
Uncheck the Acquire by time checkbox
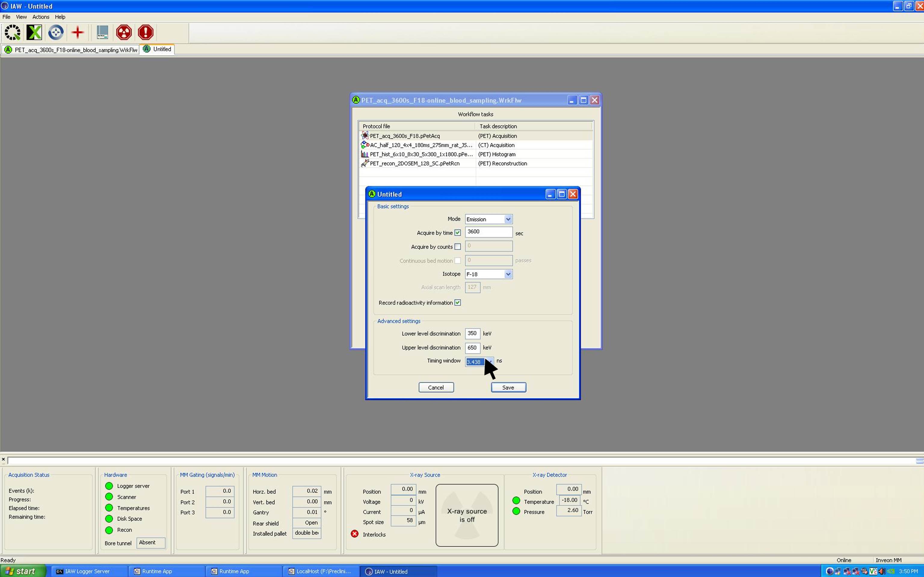pyautogui.click(x=457, y=233)
